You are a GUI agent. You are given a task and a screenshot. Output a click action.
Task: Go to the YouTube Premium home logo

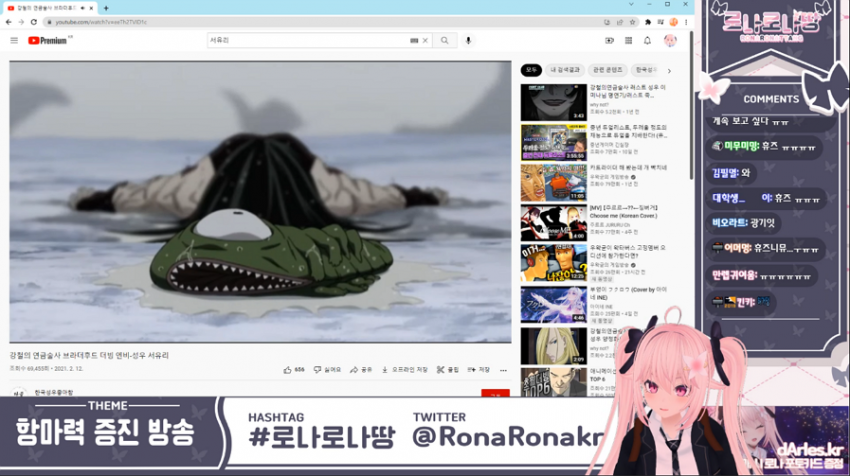tap(49, 41)
